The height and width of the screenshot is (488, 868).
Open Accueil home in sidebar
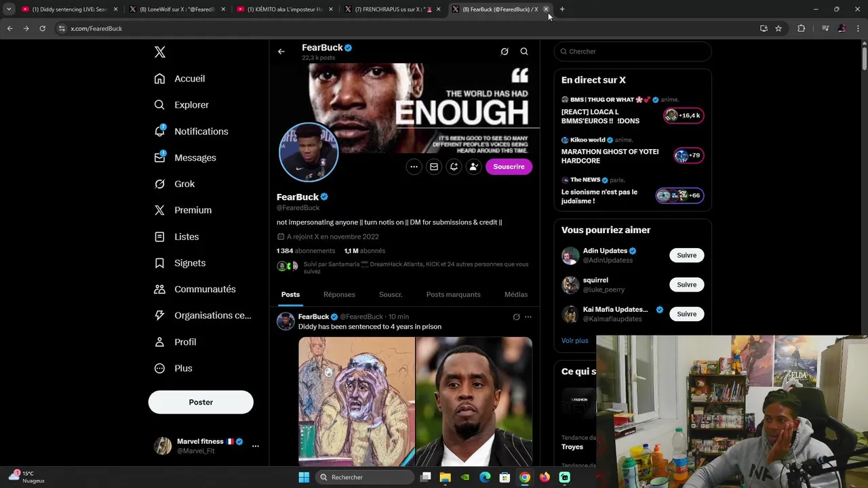[x=180, y=79]
